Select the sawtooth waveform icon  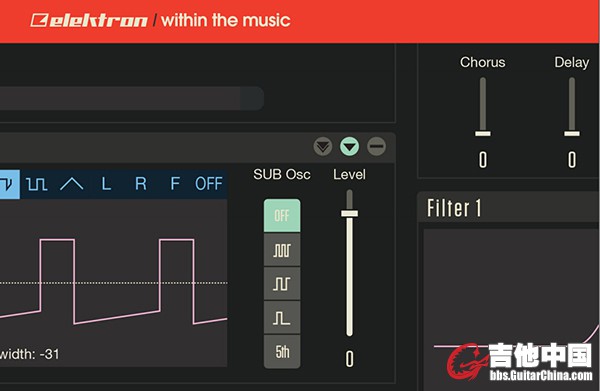9,184
